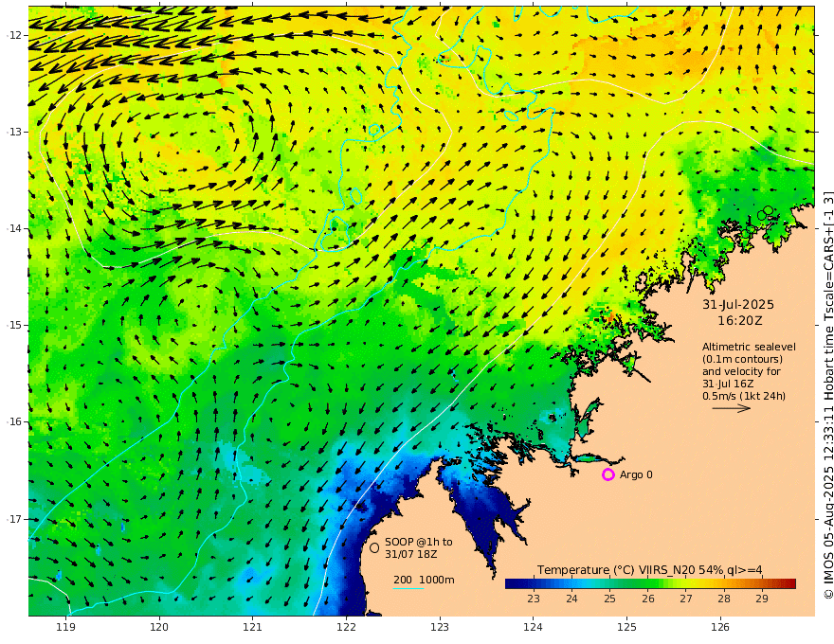Click the '16:20Z' time label
The width and height of the screenshot is (834, 644).
tap(739, 321)
